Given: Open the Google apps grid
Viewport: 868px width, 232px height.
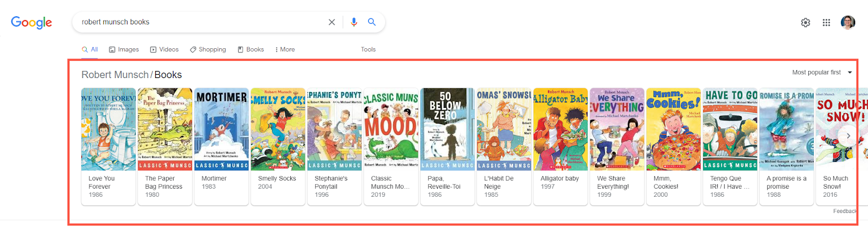Looking at the screenshot, I should pos(826,23).
